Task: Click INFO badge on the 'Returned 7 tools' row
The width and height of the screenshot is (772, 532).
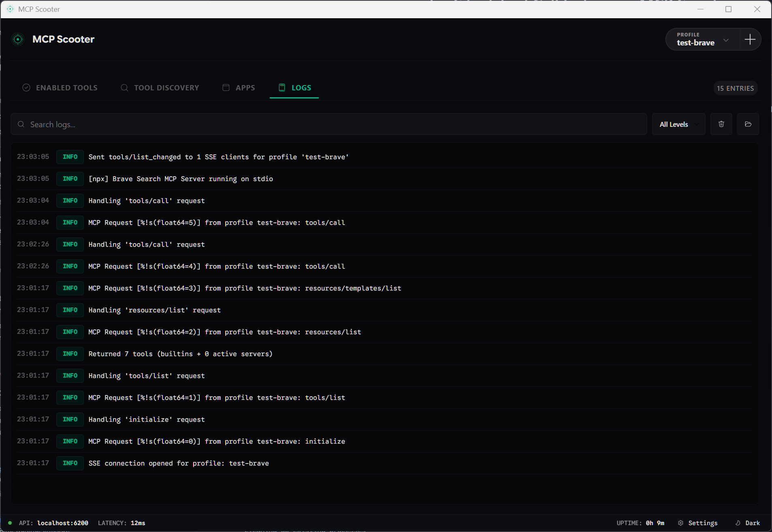Action: click(70, 354)
